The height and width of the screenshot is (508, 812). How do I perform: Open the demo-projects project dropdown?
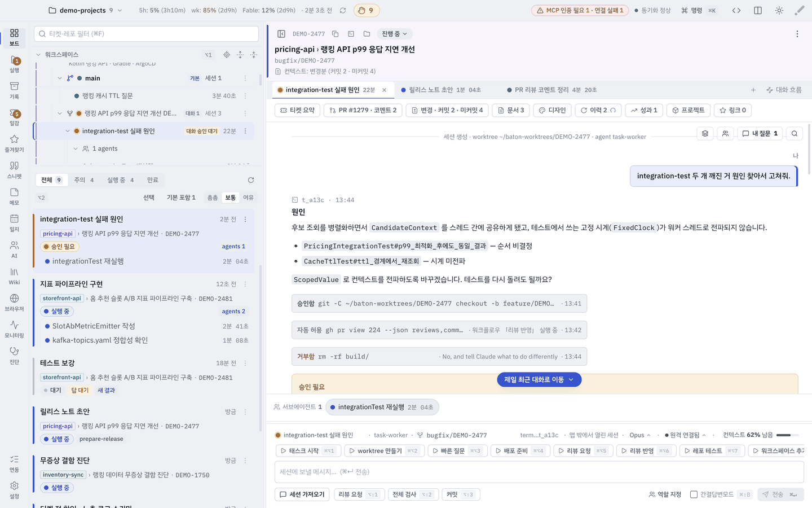pos(85,10)
